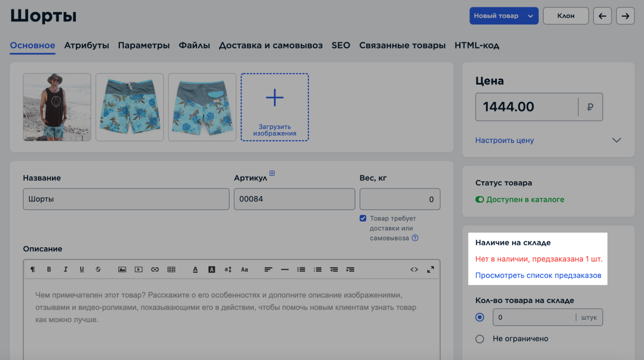Switch to the SEO tab

click(x=341, y=45)
